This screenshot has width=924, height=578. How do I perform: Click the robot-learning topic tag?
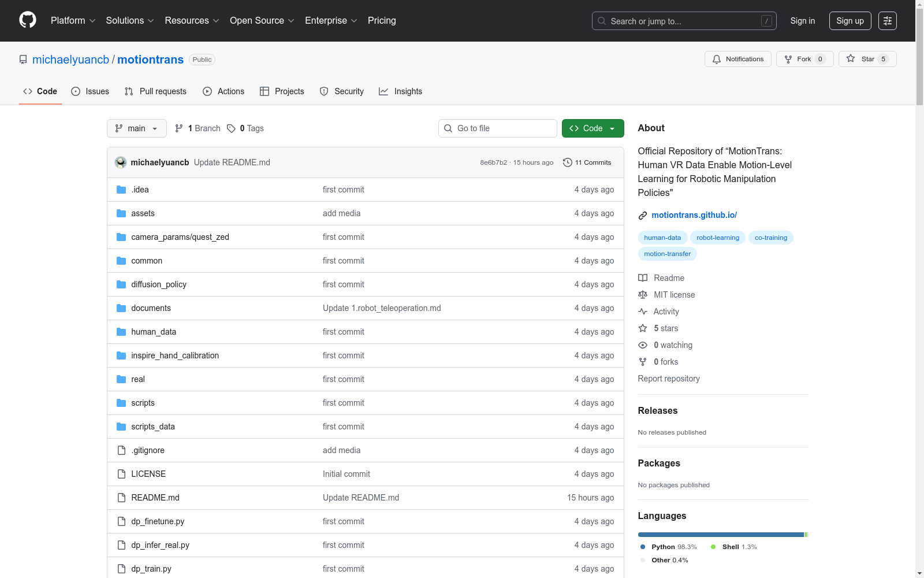coord(718,238)
